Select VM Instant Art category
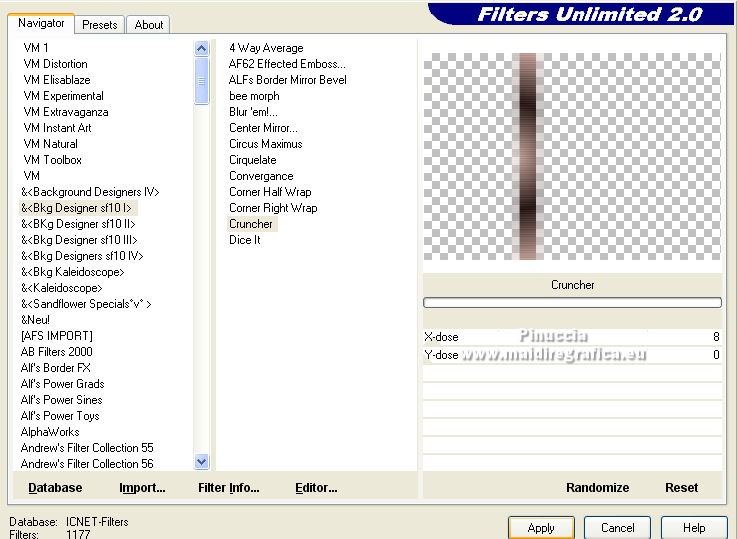737x539 pixels. pos(57,127)
